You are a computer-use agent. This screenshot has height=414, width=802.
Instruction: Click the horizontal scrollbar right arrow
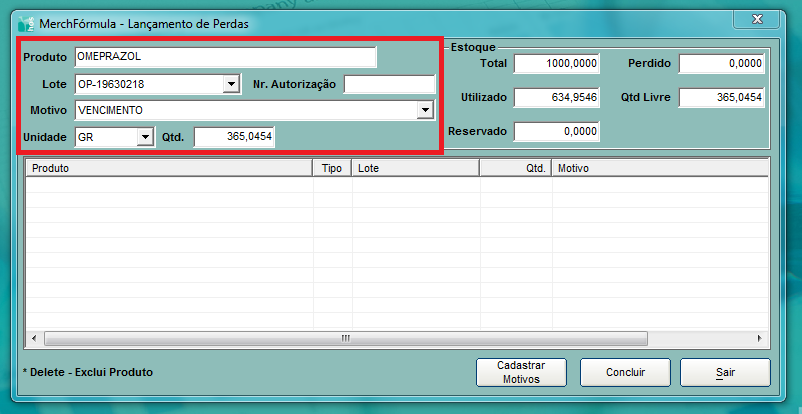[x=759, y=338]
